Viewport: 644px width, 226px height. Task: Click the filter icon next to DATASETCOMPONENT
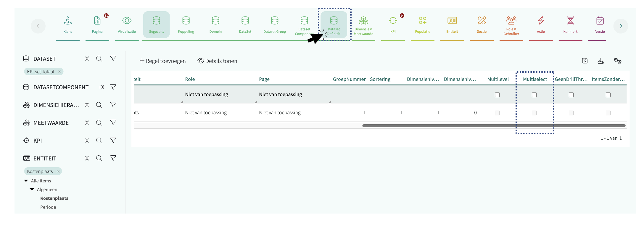pyautogui.click(x=113, y=87)
